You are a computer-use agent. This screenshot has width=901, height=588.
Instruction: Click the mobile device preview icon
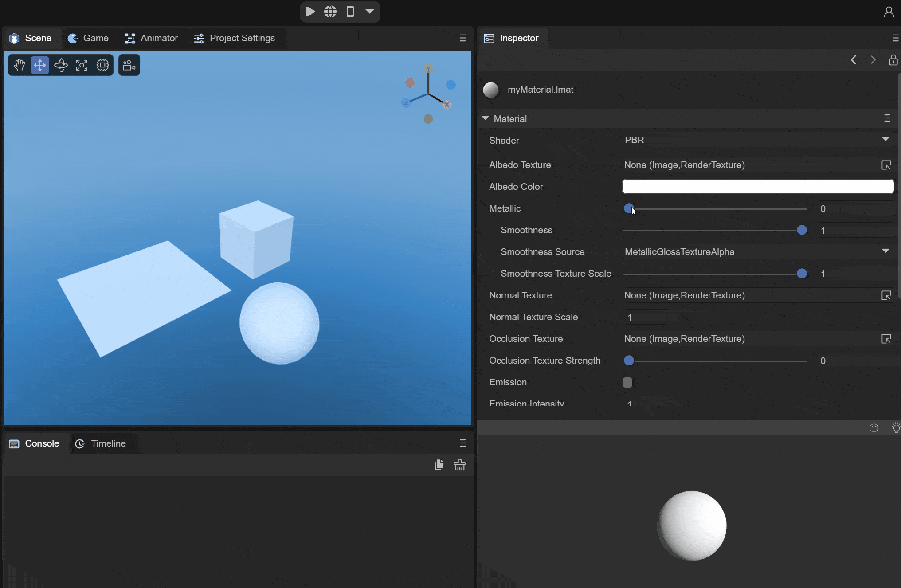(x=350, y=12)
